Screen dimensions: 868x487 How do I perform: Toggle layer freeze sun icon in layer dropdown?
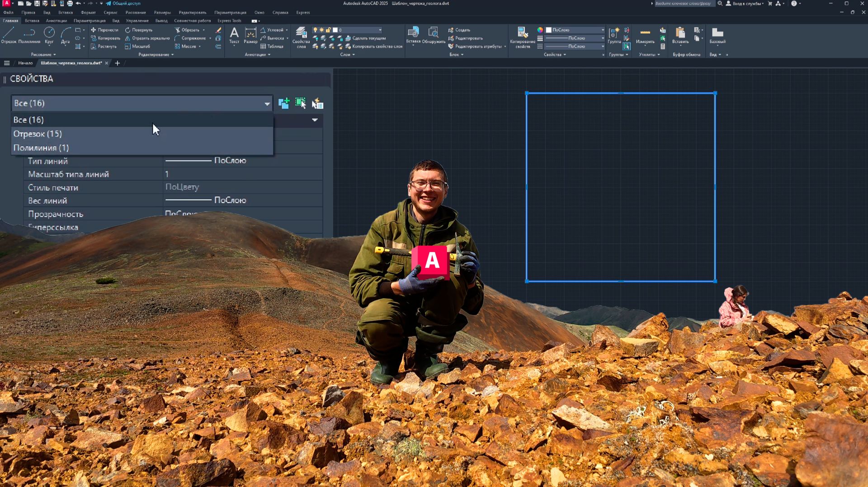pyautogui.click(x=322, y=30)
